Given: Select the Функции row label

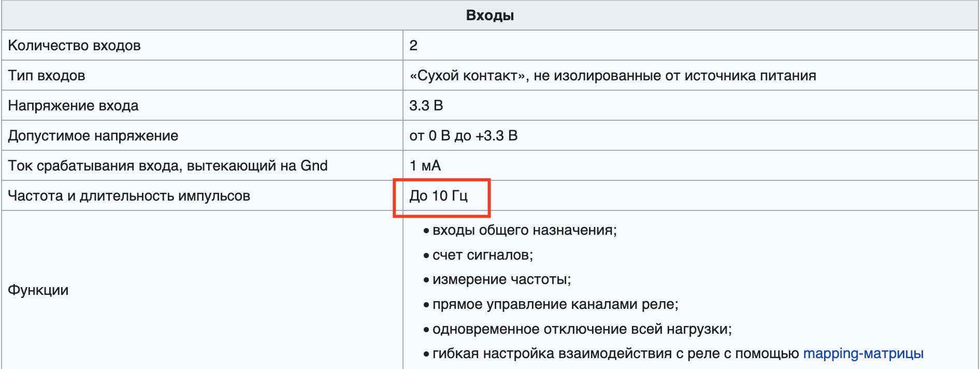Looking at the screenshot, I should tap(38, 290).
